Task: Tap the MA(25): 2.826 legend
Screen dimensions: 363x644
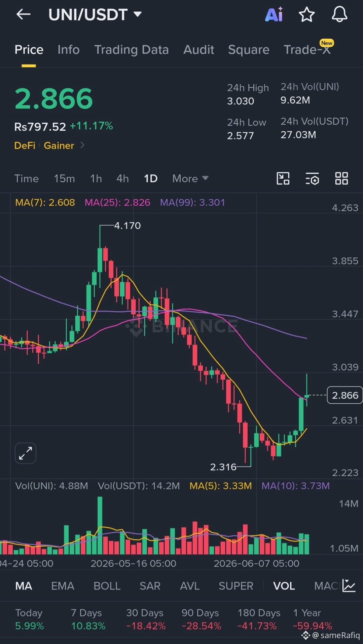Action: [x=117, y=202]
